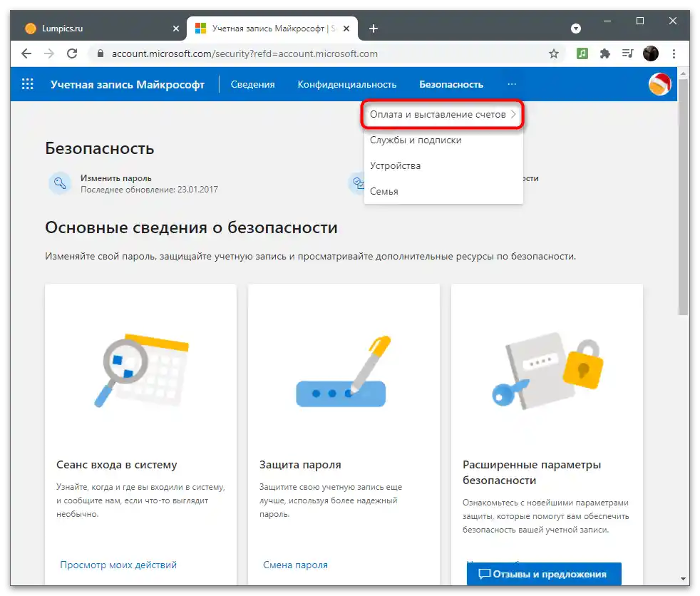Open the Microsoft apps grid launcher

pyautogui.click(x=28, y=84)
